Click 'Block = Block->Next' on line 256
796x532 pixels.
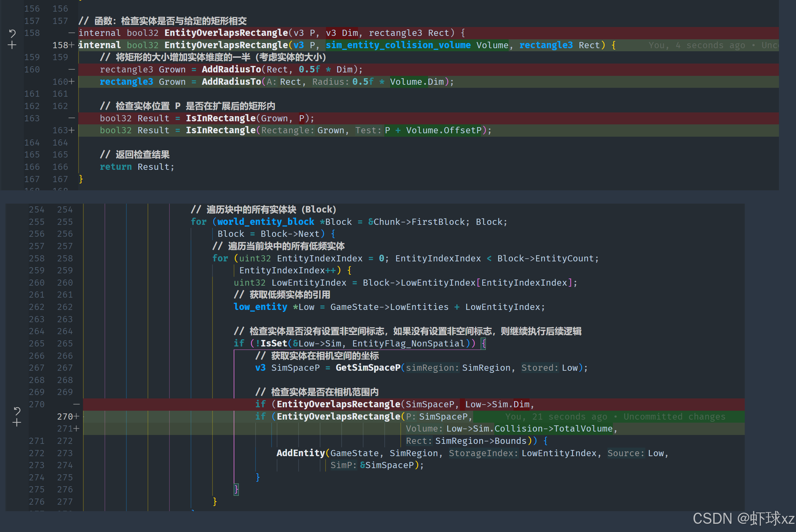[269, 234]
